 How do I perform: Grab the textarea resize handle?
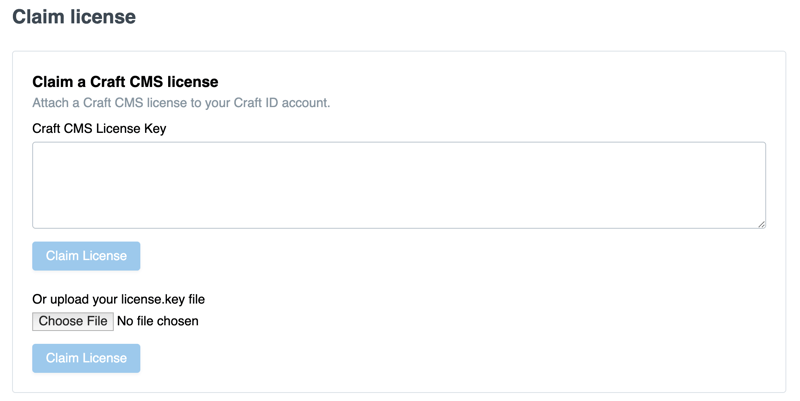[761, 224]
